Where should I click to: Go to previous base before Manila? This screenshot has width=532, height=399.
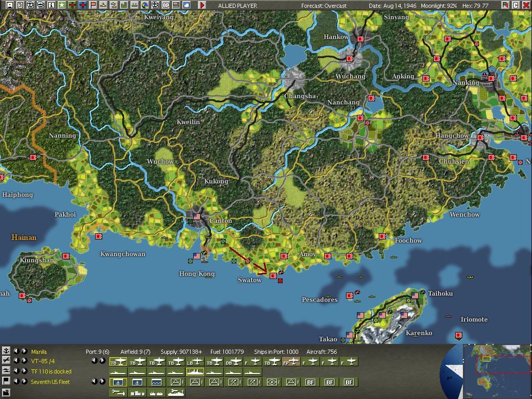coord(16,351)
